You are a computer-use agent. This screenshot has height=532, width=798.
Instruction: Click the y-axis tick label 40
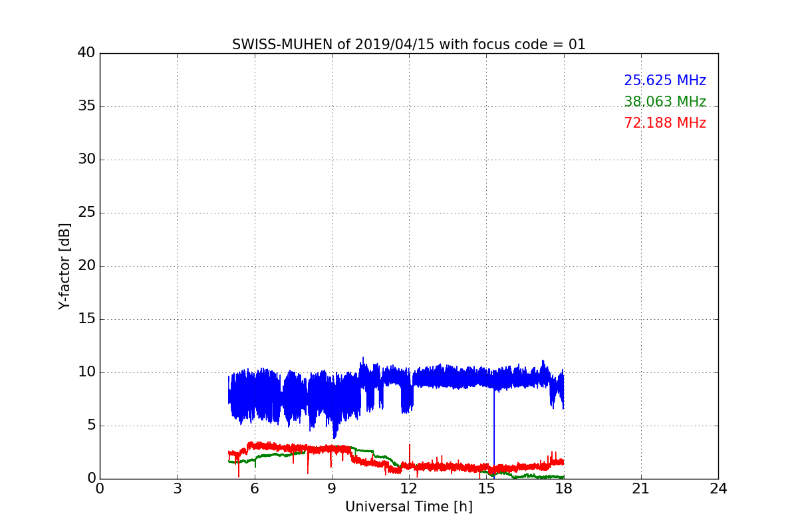click(86, 53)
